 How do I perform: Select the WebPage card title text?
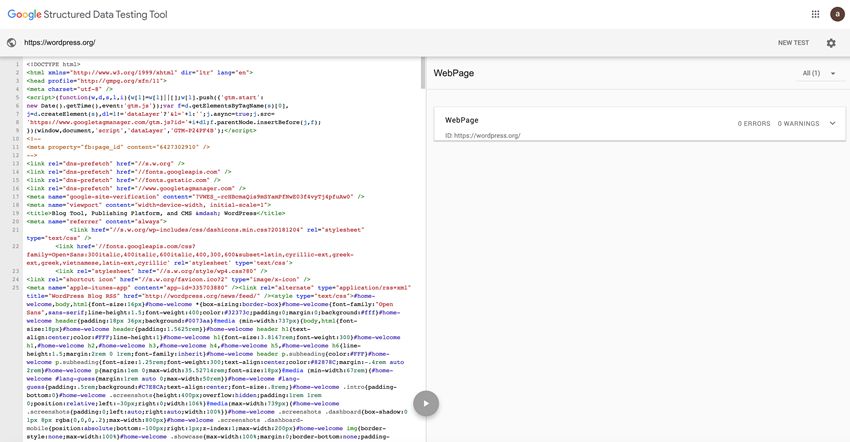[x=462, y=120]
